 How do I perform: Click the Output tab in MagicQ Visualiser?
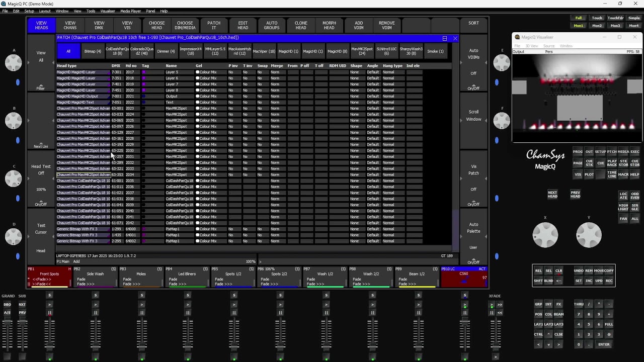[x=518, y=52]
